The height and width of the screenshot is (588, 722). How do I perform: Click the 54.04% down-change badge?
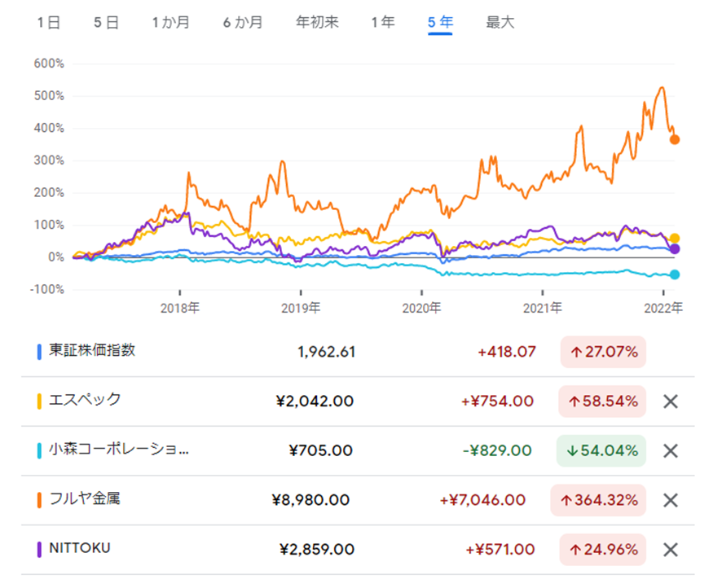click(601, 450)
